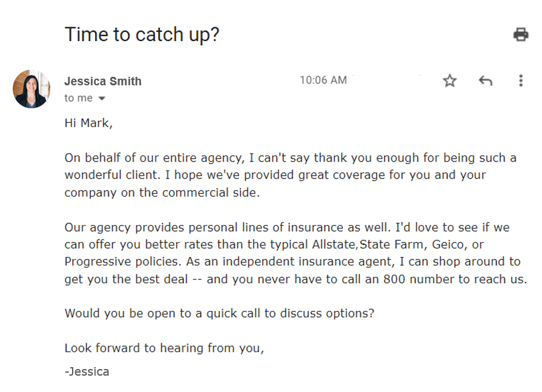Click the 10:06 AM timestamp
542x392 pixels.
(323, 80)
